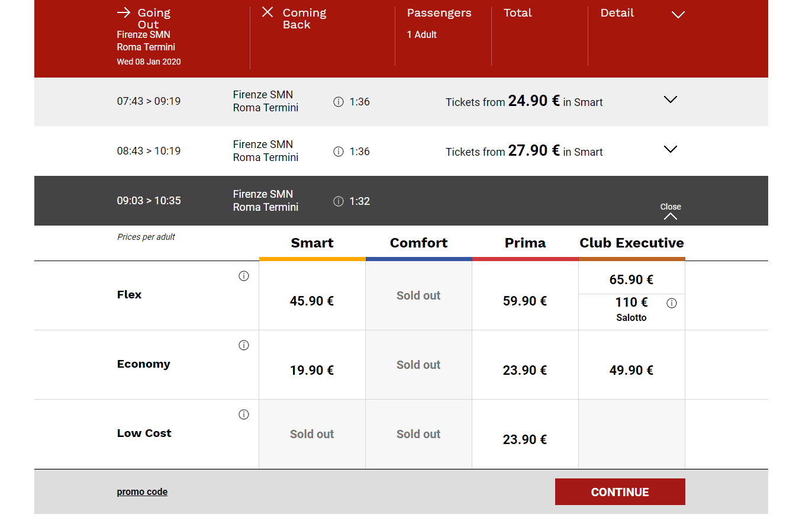Open duration info icon for 08:43 train
This screenshot has height=524, width=812.
pos(339,152)
